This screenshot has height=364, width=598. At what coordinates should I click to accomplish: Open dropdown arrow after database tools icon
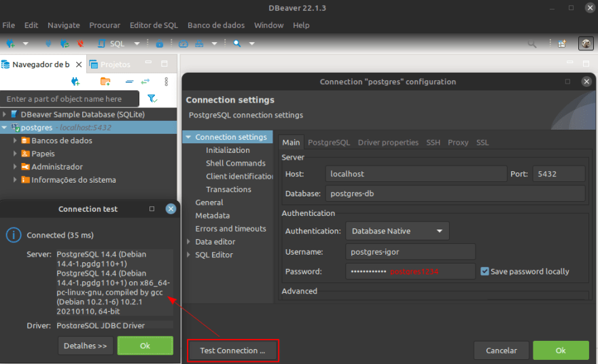[214, 43]
